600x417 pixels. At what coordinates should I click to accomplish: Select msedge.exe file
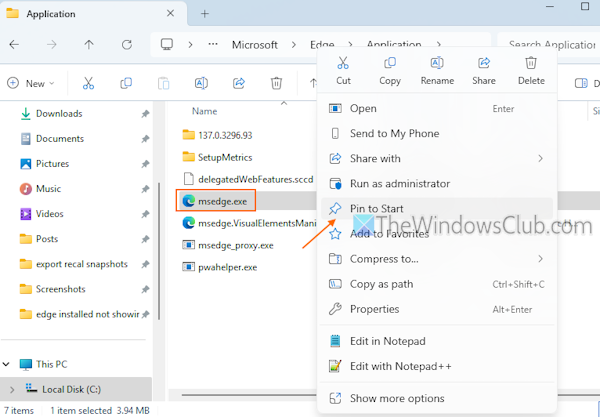pyautogui.click(x=216, y=201)
